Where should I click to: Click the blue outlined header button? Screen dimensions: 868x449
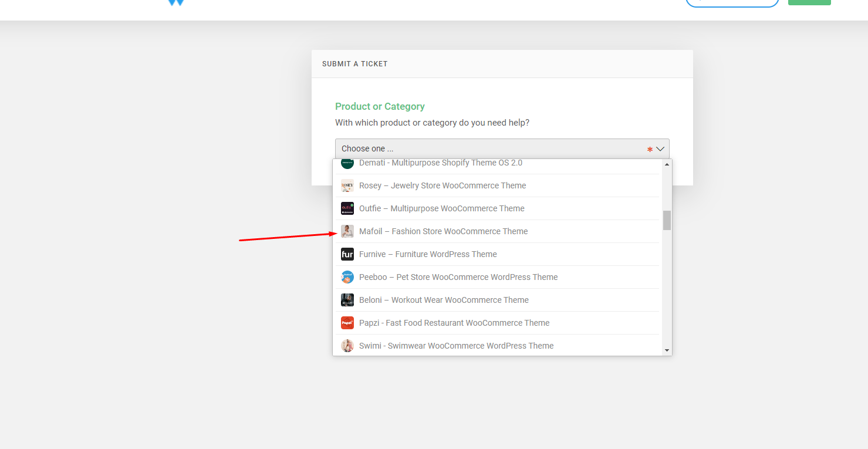click(732, 3)
